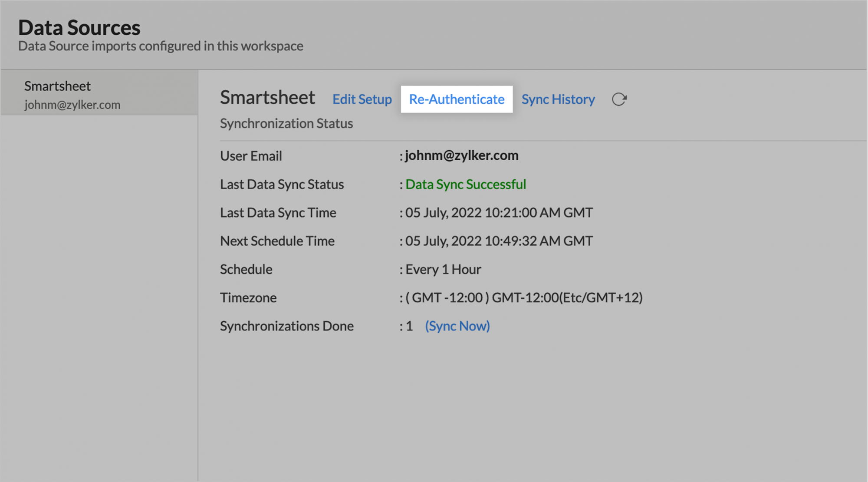
Task: Click the Schedule label
Action: [x=246, y=270]
